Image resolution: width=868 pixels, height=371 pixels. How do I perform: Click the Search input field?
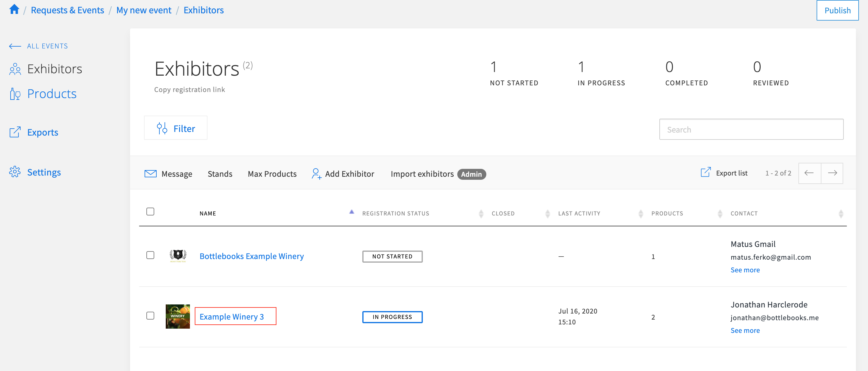[x=751, y=130]
